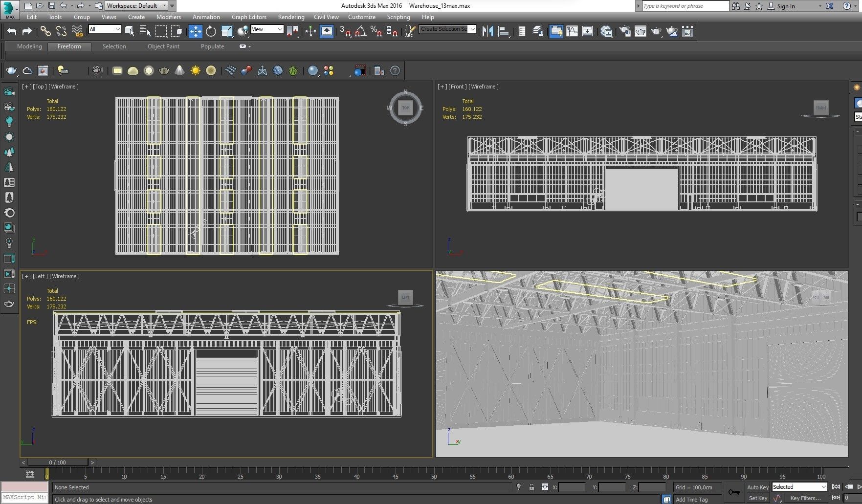
Task: Click the 0 / 100 time slider
Action: coord(57,462)
